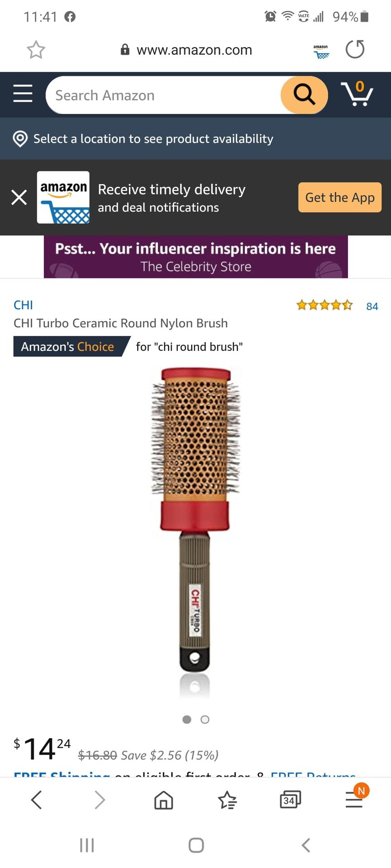The height and width of the screenshot is (868, 391).
Task: Open the Amazon hamburger menu
Action: (x=23, y=94)
